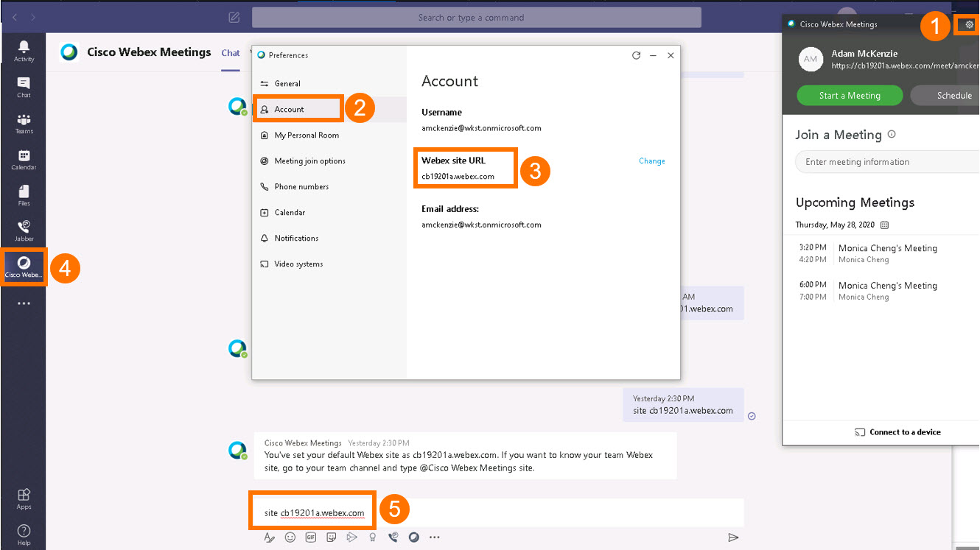Open Jabber app in the sidebar
The image size is (980, 550).
click(24, 231)
